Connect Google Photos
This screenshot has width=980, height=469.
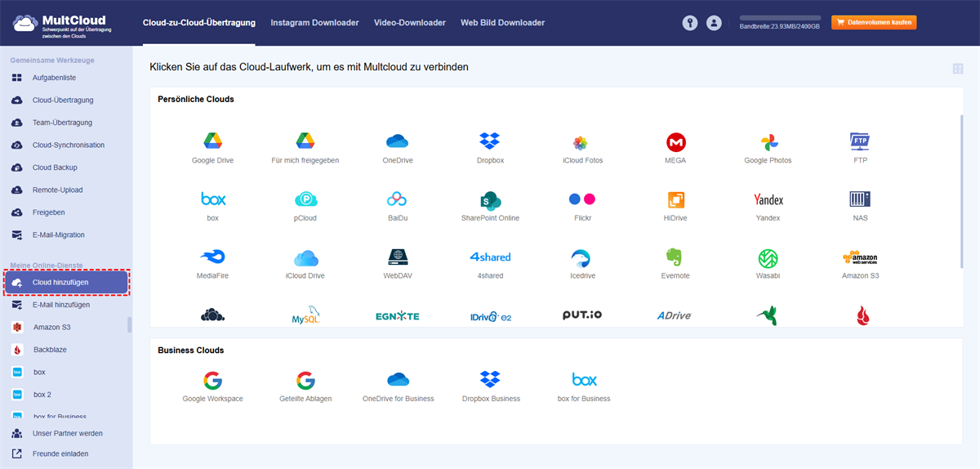[768, 142]
